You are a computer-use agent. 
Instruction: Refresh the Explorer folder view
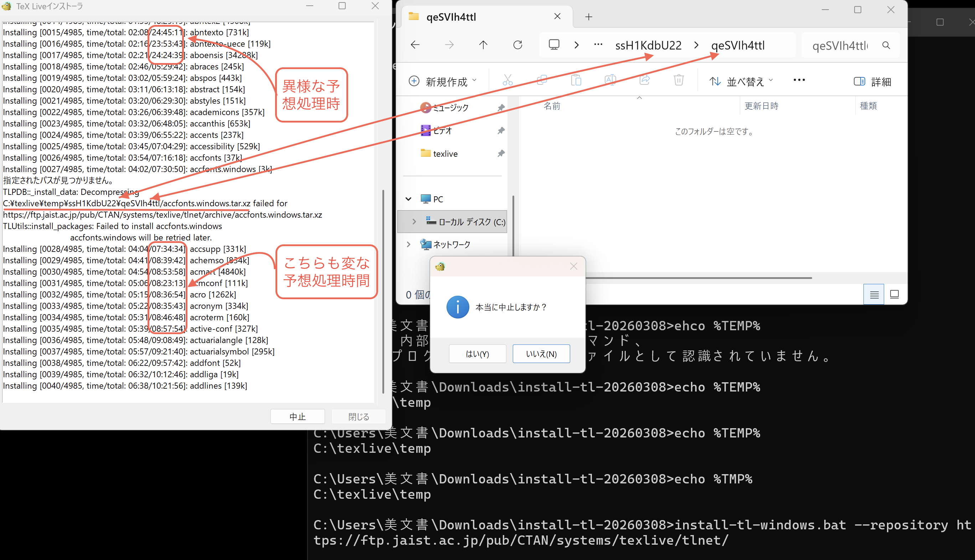click(x=517, y=45)
